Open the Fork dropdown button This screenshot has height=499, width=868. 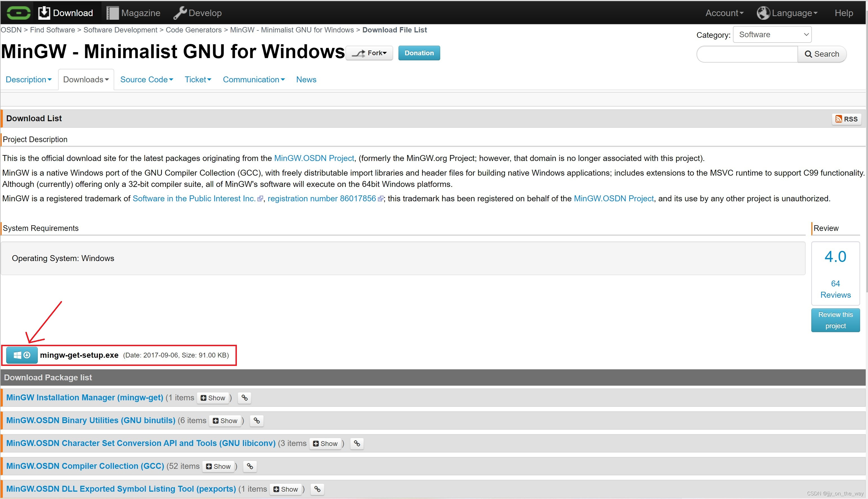pos(369,53)
